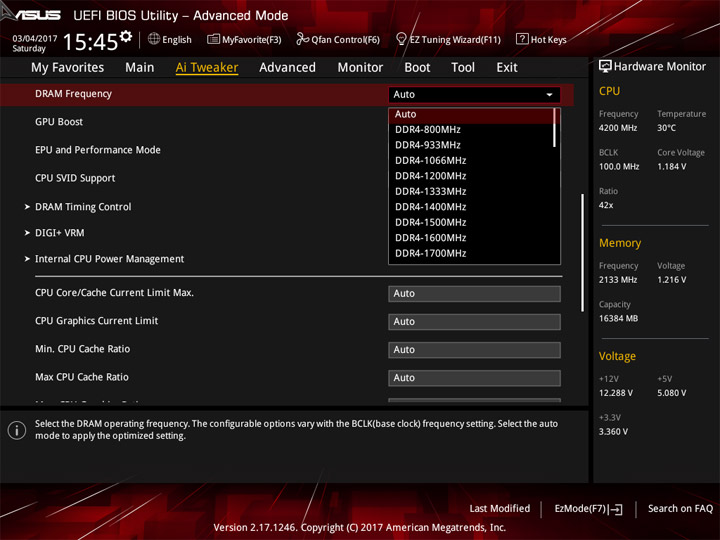Select DDR4-1500MHz option
Screen dimensions: 720x540
pyautogui.click(x=472, y=222)
